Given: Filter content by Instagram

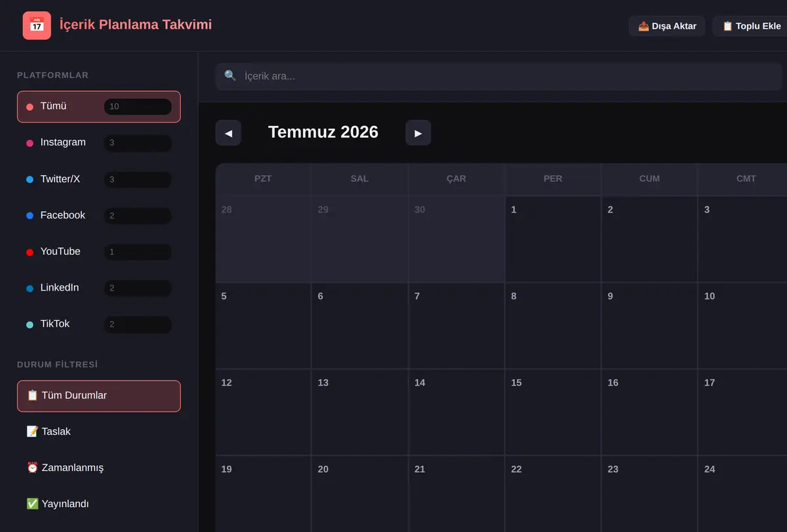Looking at the screenshot, I should (98, 142).
